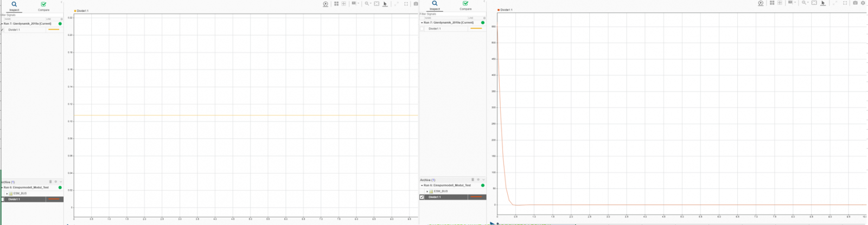Open the settings gear in right window toolbar
Image resolution: width=868 pixels, height=225 pixels.
click(x=863, y=3)
